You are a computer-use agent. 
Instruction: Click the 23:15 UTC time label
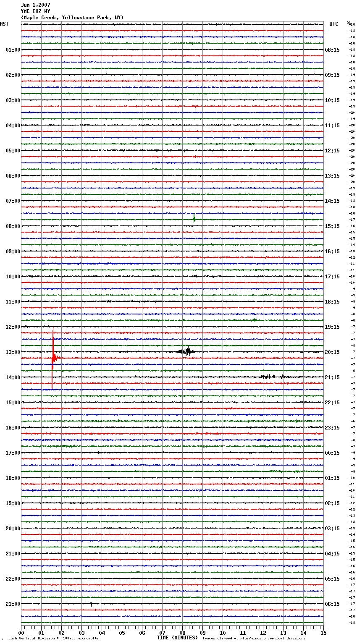332,428
